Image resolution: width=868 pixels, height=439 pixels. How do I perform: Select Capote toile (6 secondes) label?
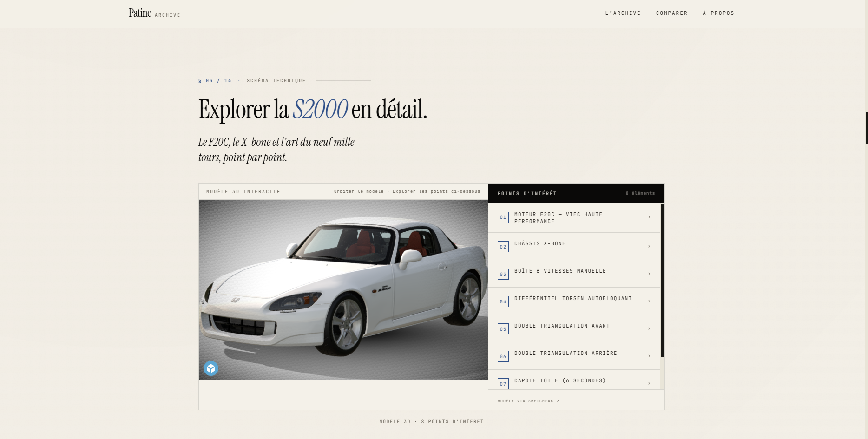point(560,380)
